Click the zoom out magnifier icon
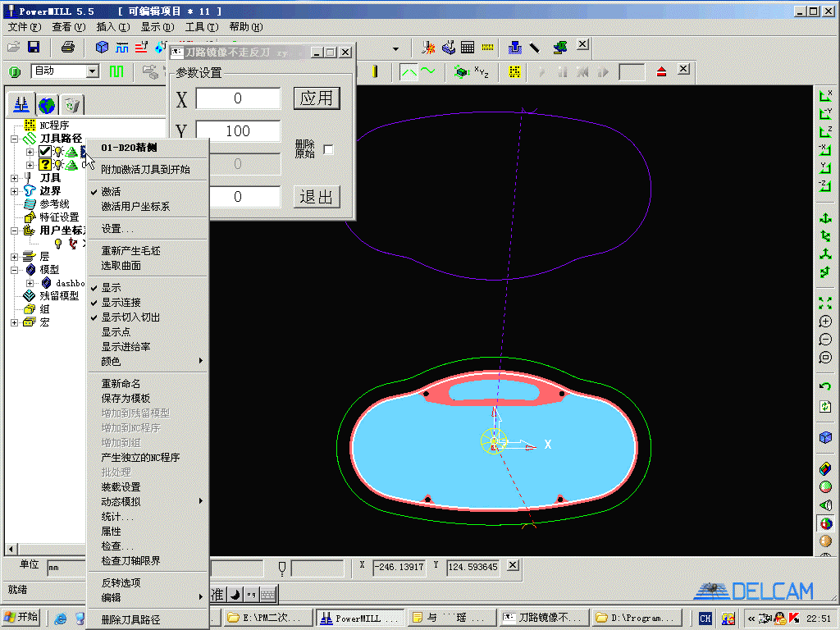 pos(825,340)
